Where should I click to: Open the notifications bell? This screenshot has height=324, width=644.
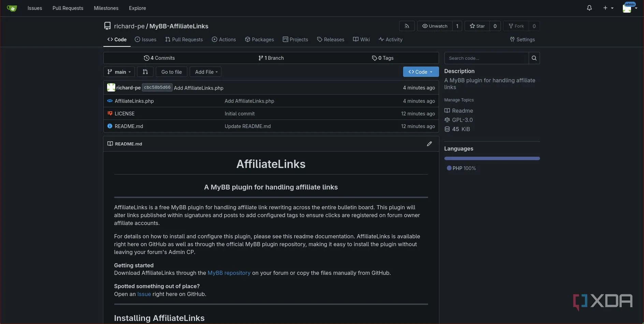[x=589, y=8]
